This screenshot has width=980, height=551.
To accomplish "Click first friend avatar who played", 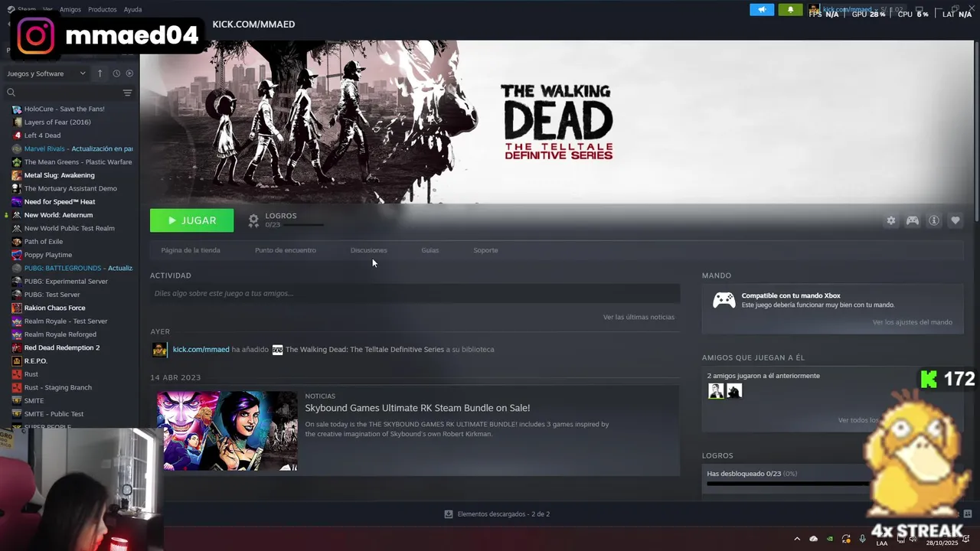I will pos(716,391).
